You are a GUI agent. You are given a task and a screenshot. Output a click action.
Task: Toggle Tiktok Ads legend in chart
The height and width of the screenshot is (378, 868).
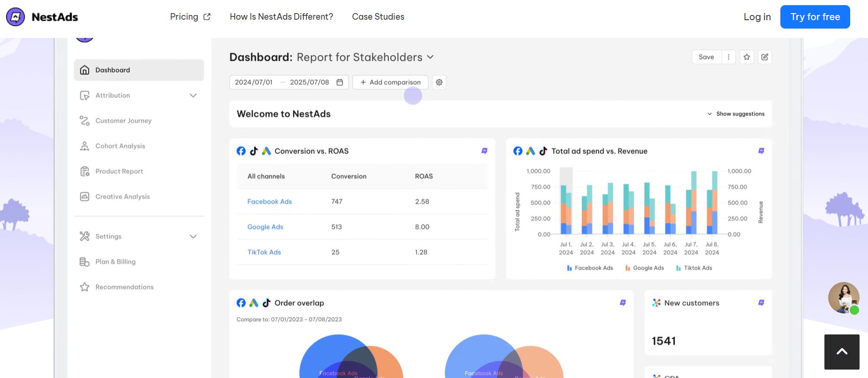coord(694,268)
